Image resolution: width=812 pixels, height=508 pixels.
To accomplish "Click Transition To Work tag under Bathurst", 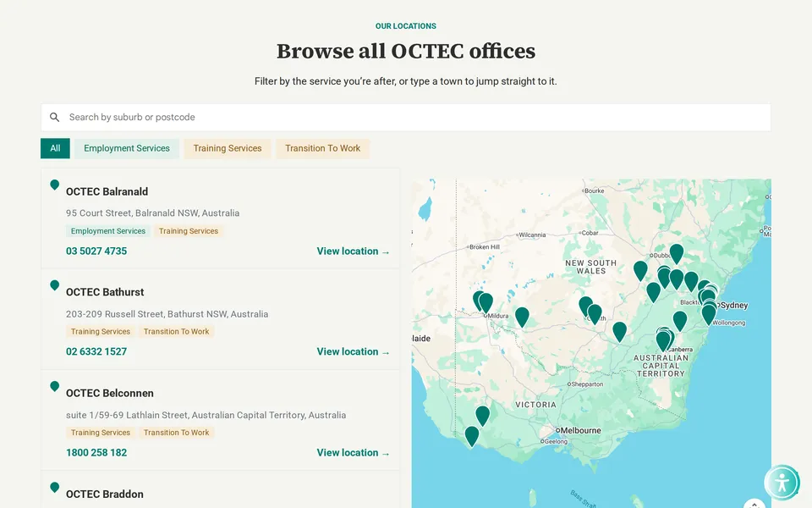I will click(177, 332).
